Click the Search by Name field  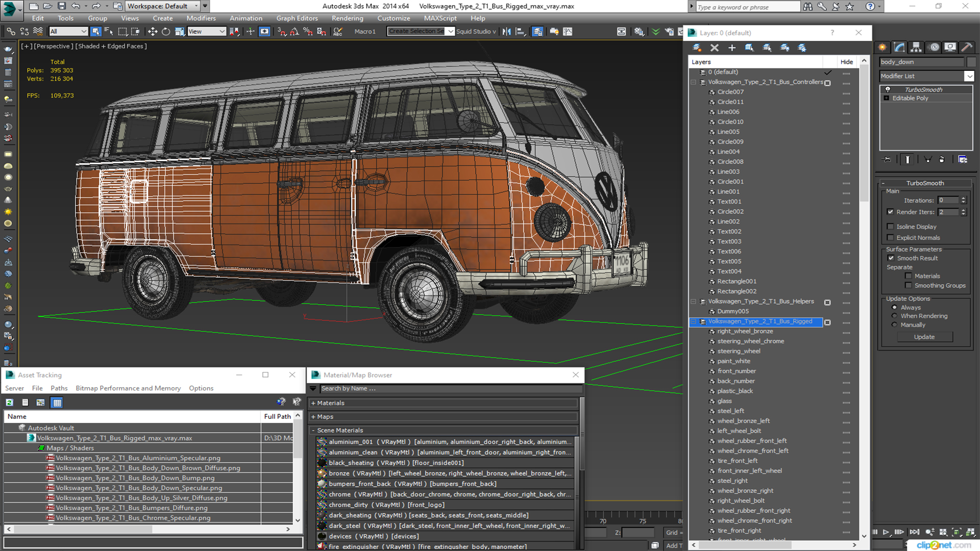tap(451, 389)
